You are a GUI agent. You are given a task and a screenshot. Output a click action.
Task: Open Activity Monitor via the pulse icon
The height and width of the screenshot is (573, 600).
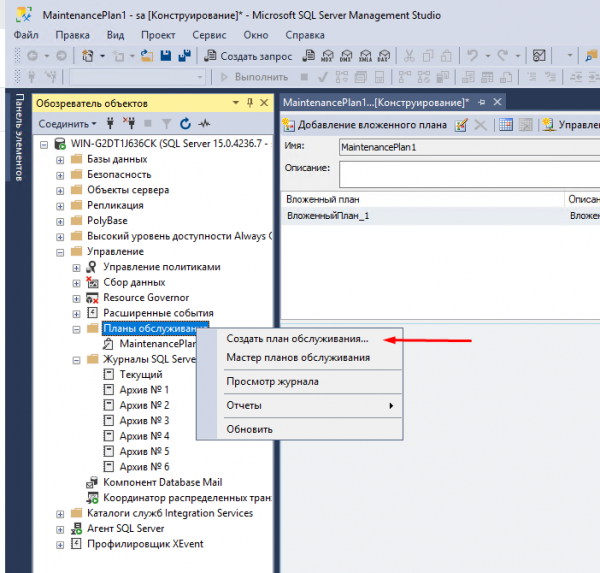[x=205, y=124]
